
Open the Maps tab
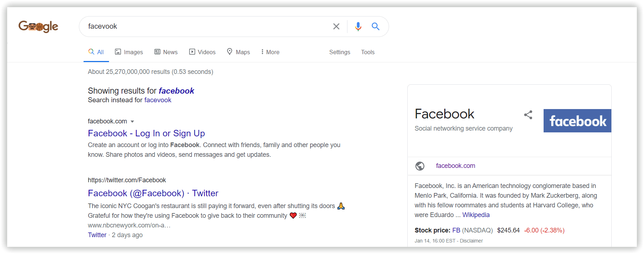[x=238, y=52]
